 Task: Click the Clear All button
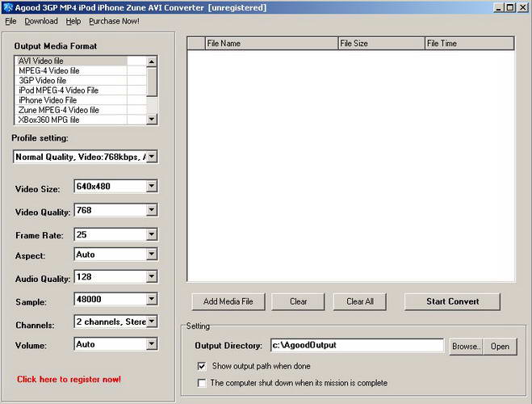coord(360,301)
